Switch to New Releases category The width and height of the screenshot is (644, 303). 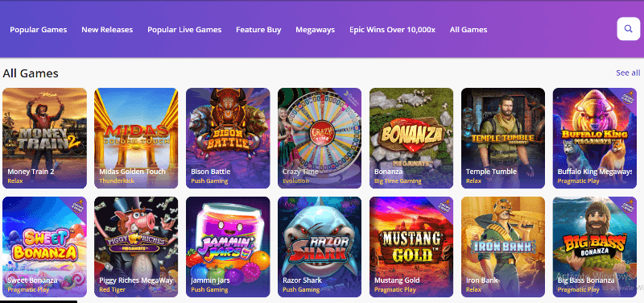click(107, 30)
